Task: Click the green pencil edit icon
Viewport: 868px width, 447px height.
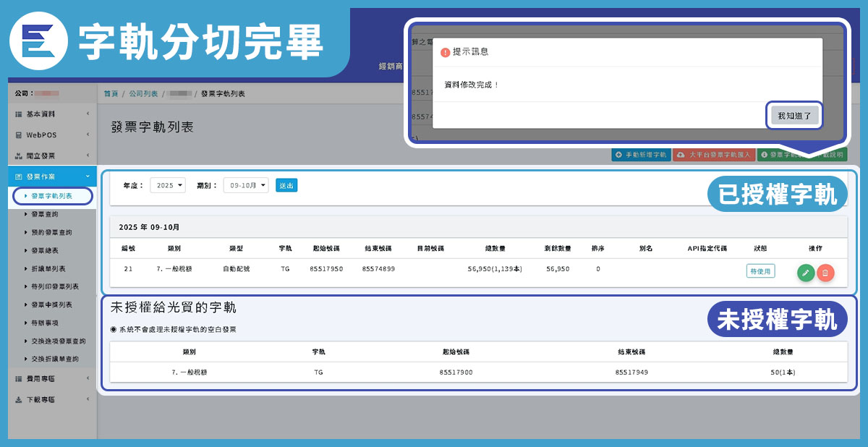Action: tap(806, 272)
